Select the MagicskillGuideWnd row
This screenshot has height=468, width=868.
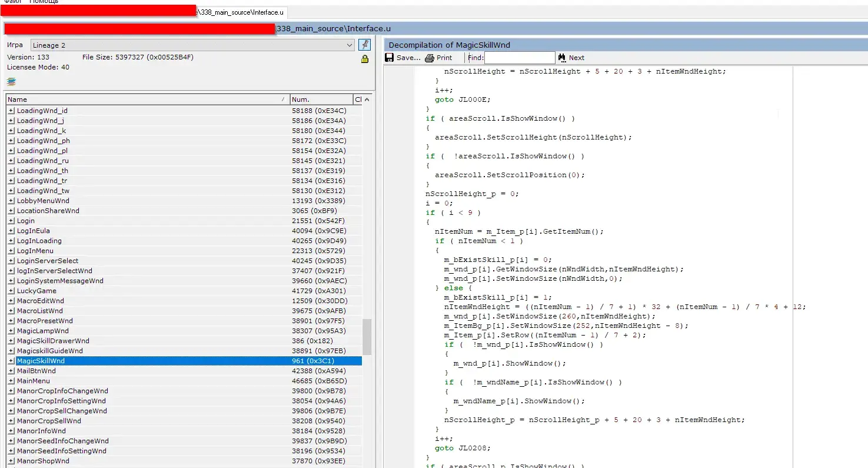[x=184, y=351]
